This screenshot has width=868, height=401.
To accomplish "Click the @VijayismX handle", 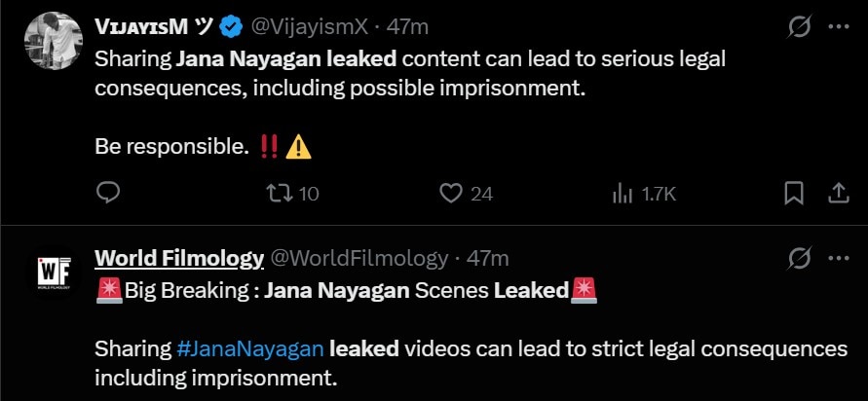I will (313, 26).
